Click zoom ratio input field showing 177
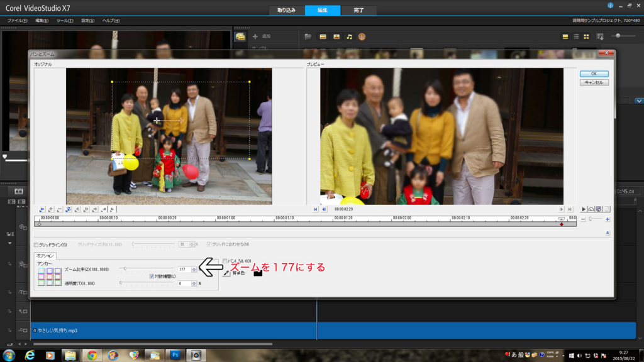The image size is (644, 362). pos(184,270)
